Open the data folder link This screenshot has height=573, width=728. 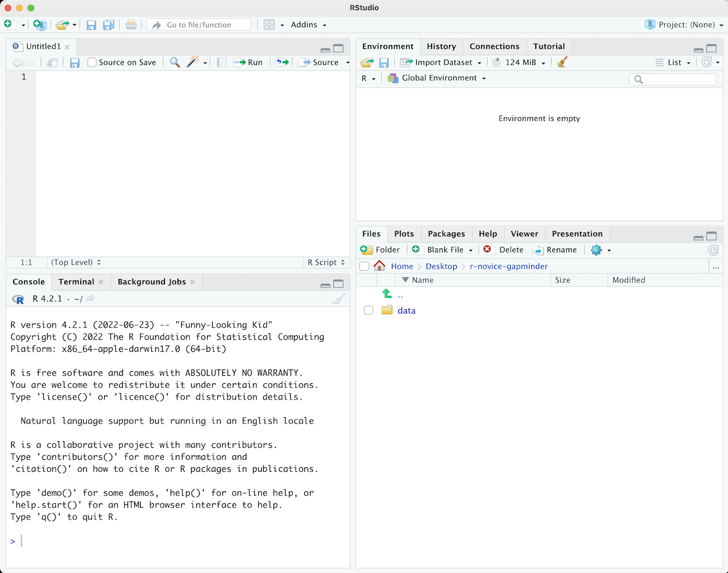(407, 310)
